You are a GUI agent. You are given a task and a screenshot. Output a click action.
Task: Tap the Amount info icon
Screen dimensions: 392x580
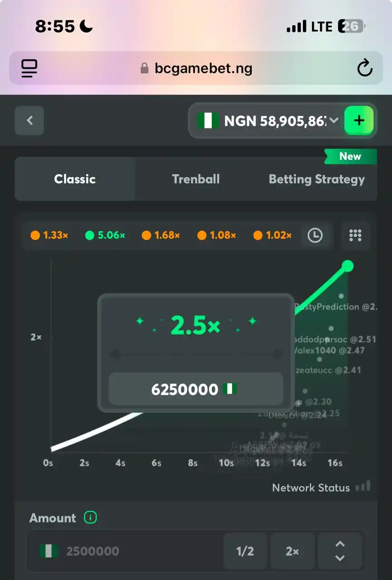pos(91,517)
